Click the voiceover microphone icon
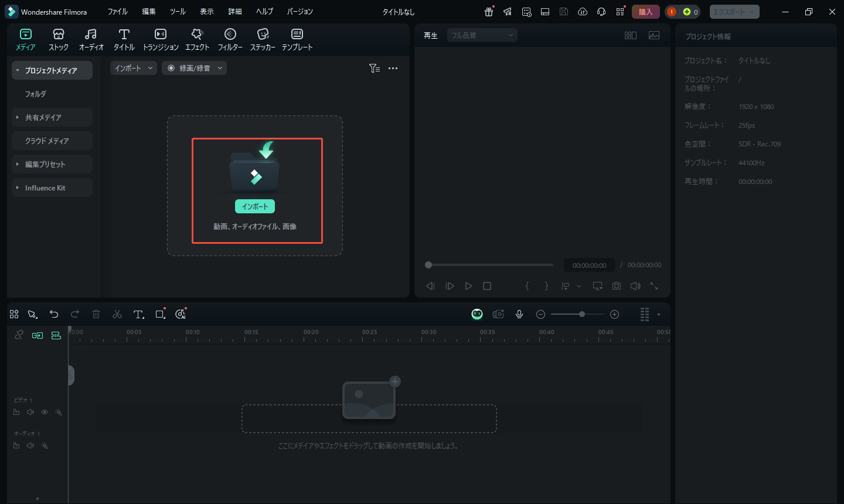 [519, 315]
